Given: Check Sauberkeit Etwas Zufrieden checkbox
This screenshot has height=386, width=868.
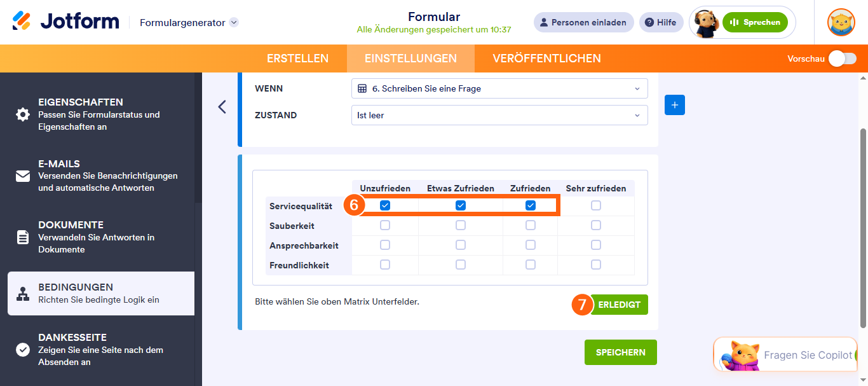Looking at the screenshot, I should (461, 225).
